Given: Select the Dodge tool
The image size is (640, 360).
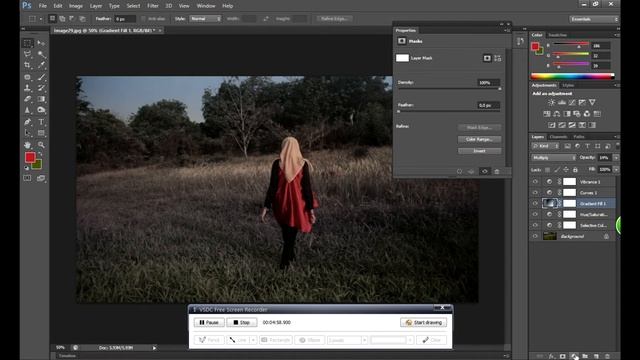Looking at the screenshot, I should (x=41, y=110).
